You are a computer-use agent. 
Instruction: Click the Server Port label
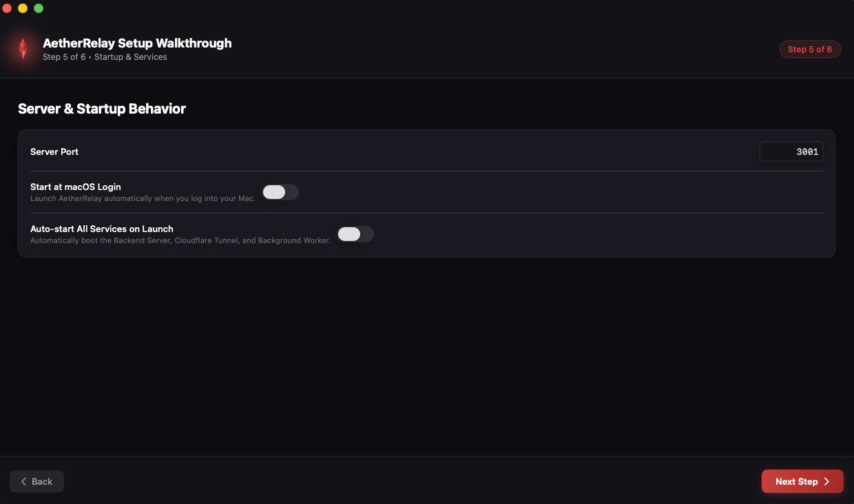pos(54,151)
